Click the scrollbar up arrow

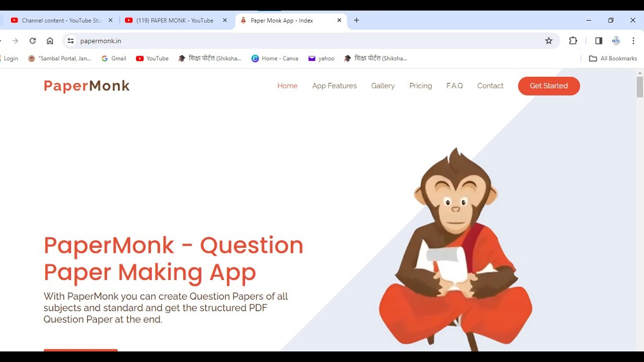click(x=640, y=72)
